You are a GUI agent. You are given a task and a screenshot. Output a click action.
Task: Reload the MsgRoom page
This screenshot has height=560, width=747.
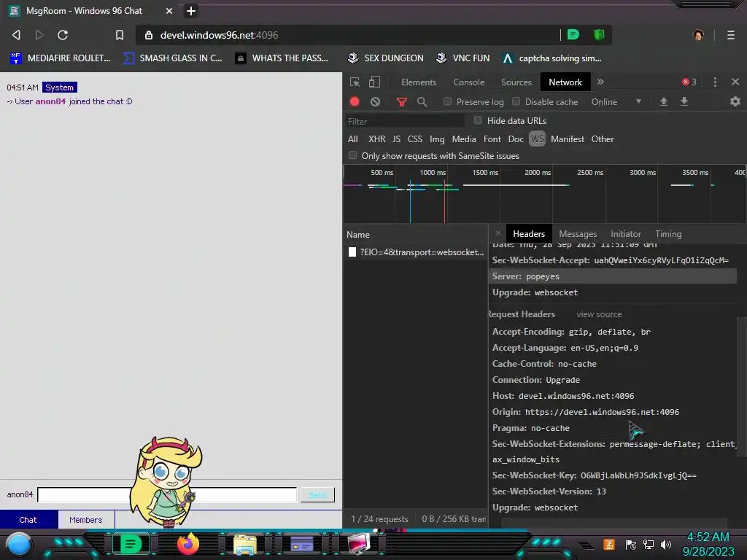pos(63,35)
